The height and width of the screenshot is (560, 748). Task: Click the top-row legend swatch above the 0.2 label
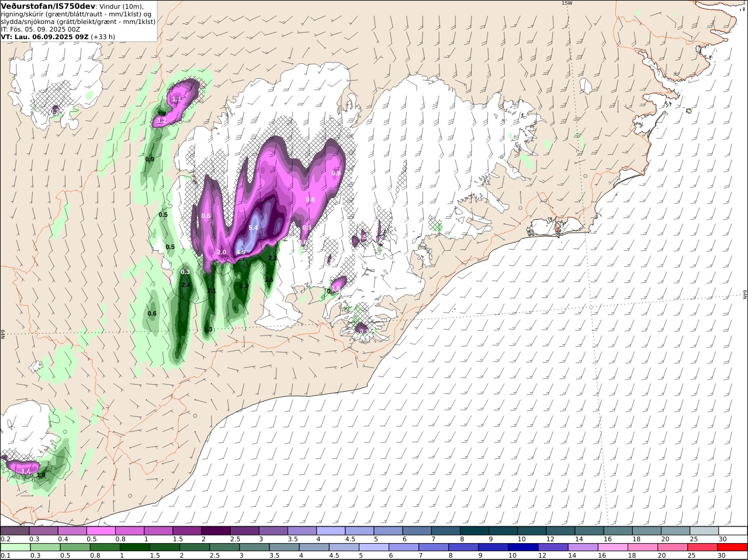(x=15, y=531)
